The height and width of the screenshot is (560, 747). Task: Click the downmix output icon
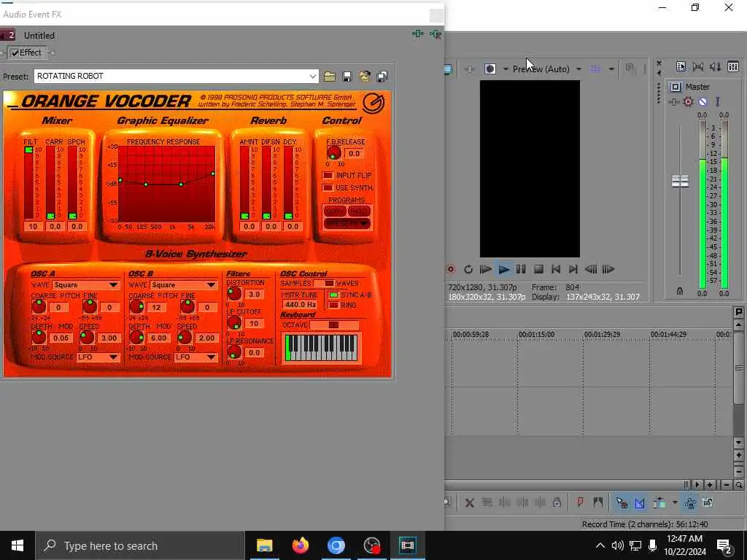point(698,66)
